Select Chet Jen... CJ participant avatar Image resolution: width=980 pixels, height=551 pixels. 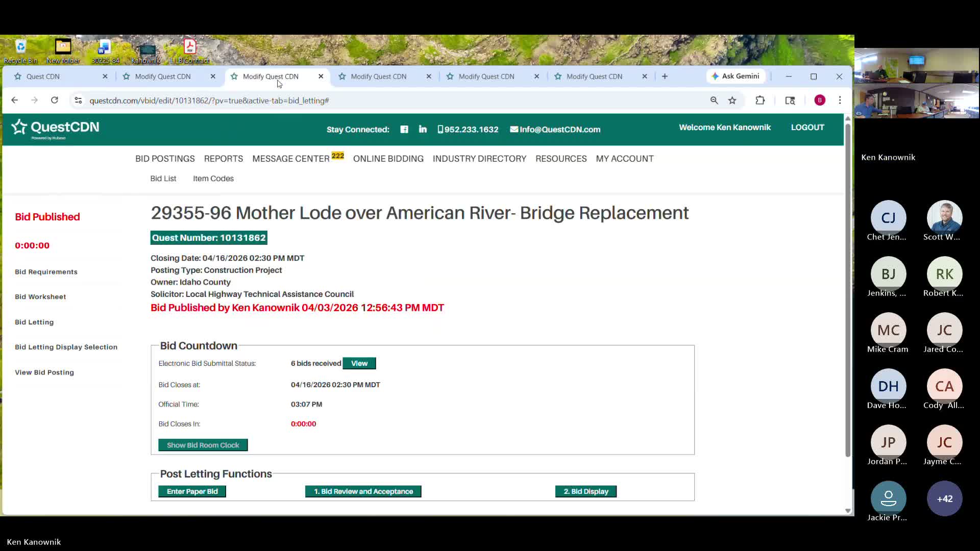click(x=888, y=218)
